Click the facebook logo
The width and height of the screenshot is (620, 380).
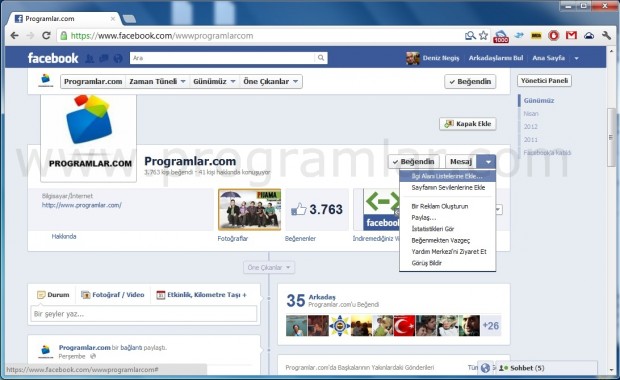tap(53, 58)
